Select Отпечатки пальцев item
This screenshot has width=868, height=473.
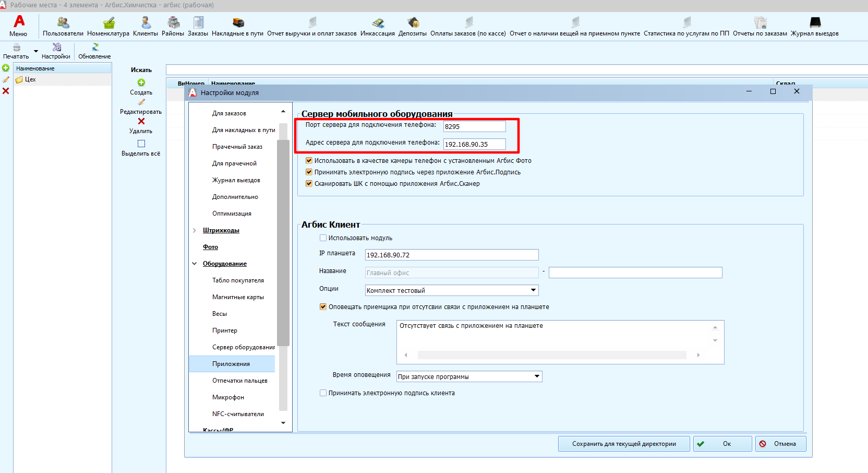tap(240, 381)
